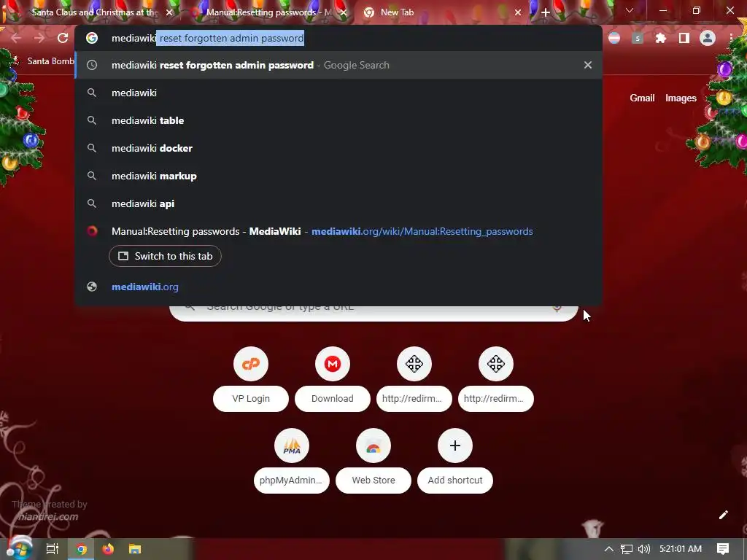Screen dimensions: 747x560
Task: Select the 'mediawiki docker' suggestion
Action: tap(338, 148)
